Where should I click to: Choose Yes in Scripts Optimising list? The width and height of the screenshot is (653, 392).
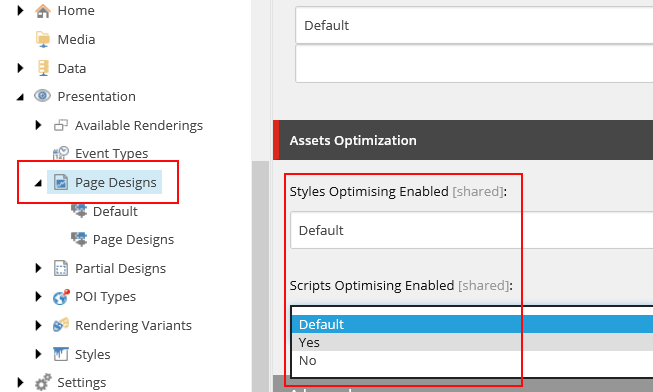tap(472, 342)
